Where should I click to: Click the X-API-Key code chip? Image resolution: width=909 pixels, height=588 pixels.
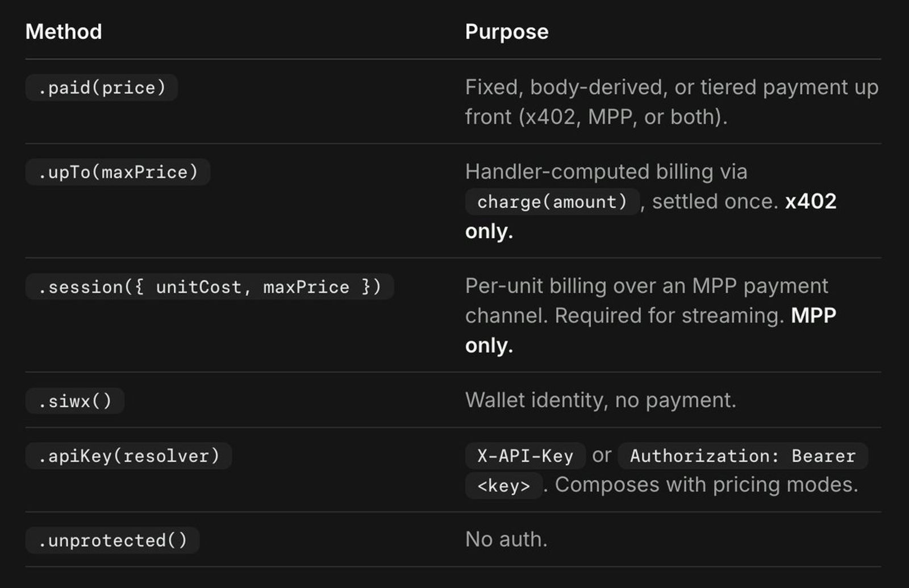(526, 456)
